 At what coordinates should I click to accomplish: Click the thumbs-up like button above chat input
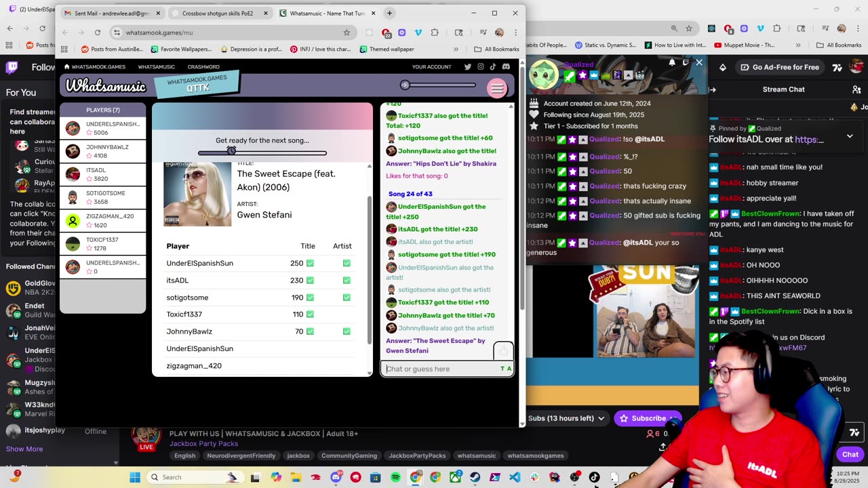(503, 350)
